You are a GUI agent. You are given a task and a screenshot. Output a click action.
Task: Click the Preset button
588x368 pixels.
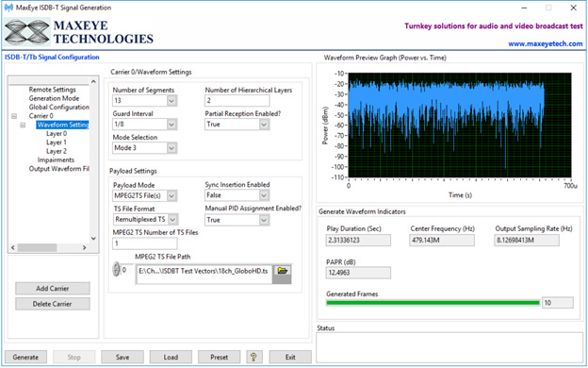[x=219, y=357]
